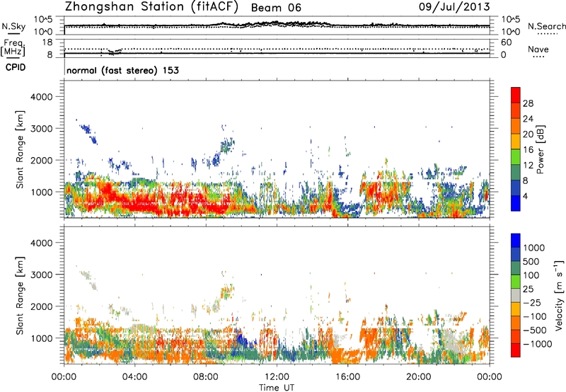Click the blue bottom segment of Power colorbar
Image resolution: width=566 pixels, height=392 pixels.
[x=516, y=203]
